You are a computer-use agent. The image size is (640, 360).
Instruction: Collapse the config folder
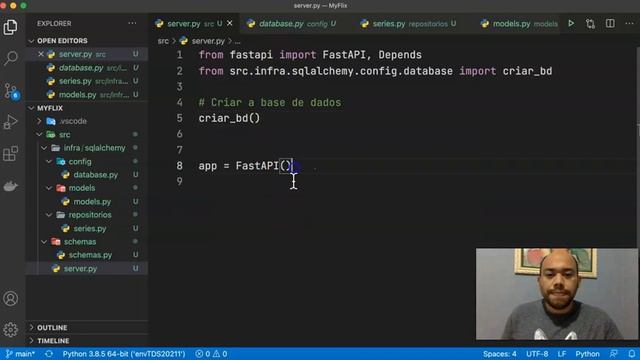tap(80, 162)
